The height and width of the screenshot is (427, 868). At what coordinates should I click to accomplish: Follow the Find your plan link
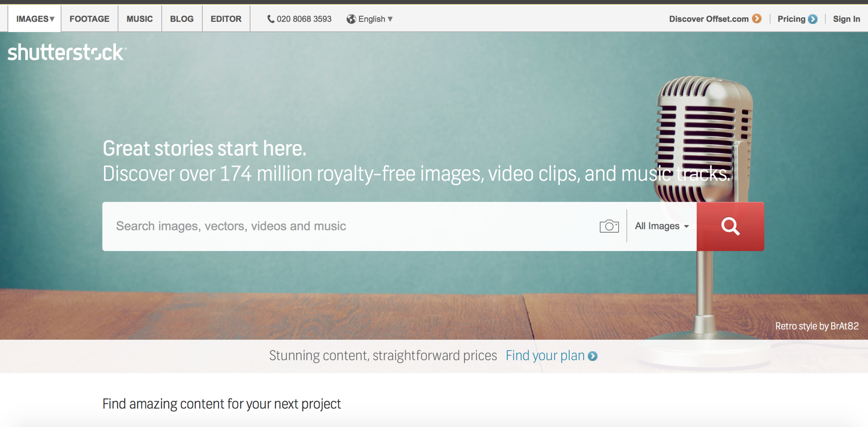pos(545,356)
